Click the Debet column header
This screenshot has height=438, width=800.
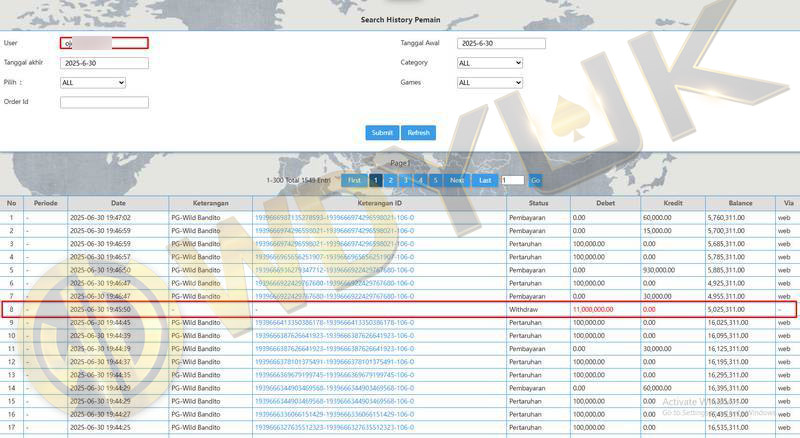point(606,203)
